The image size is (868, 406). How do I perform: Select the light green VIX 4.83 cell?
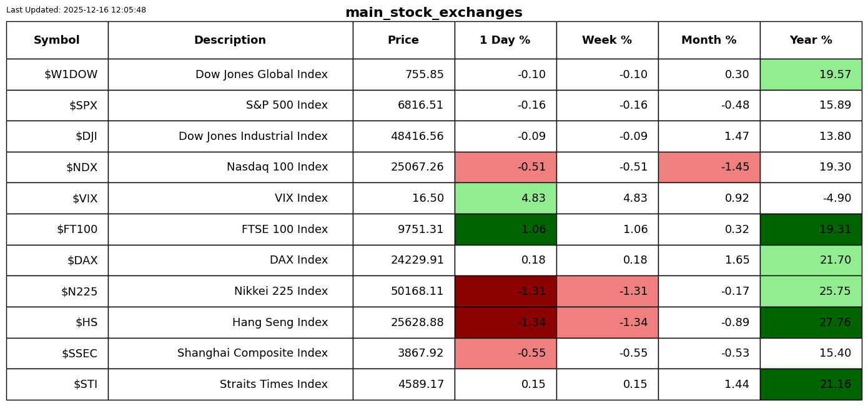pos(505,199)
